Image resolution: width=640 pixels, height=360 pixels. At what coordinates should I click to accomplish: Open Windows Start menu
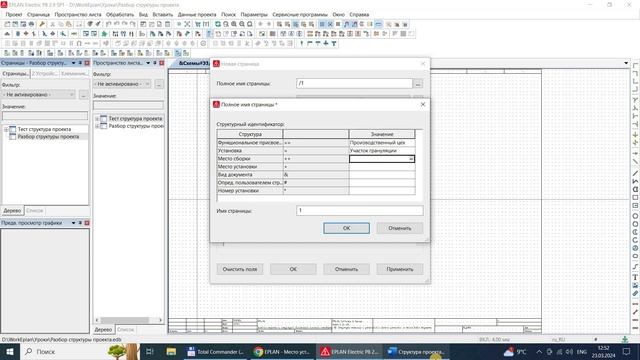tap(9, 351)
